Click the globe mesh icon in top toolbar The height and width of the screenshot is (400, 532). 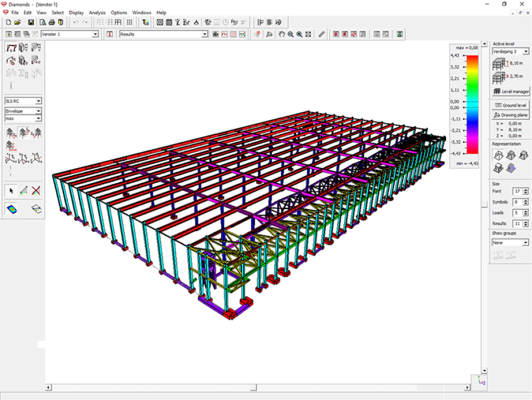[x=160, y=22]
